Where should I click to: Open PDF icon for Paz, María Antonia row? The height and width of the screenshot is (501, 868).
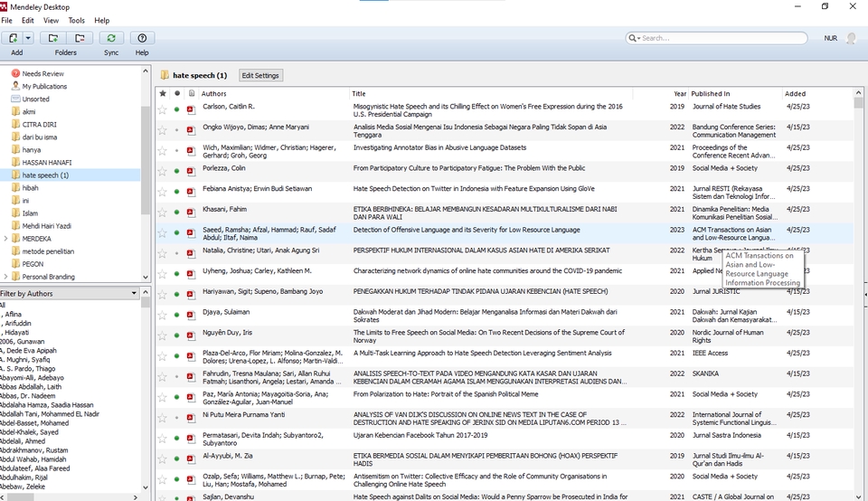coord(191,397)
